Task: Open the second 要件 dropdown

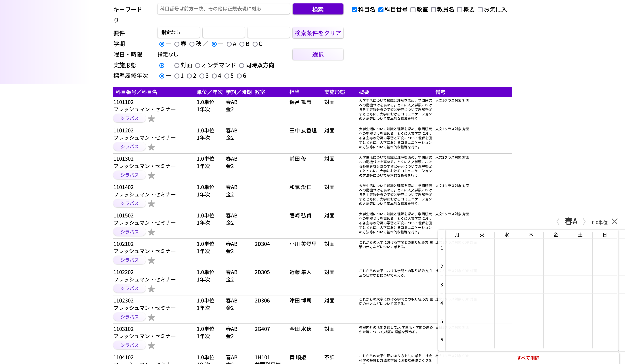Action: pyautogui.click(x=223, y=32)
